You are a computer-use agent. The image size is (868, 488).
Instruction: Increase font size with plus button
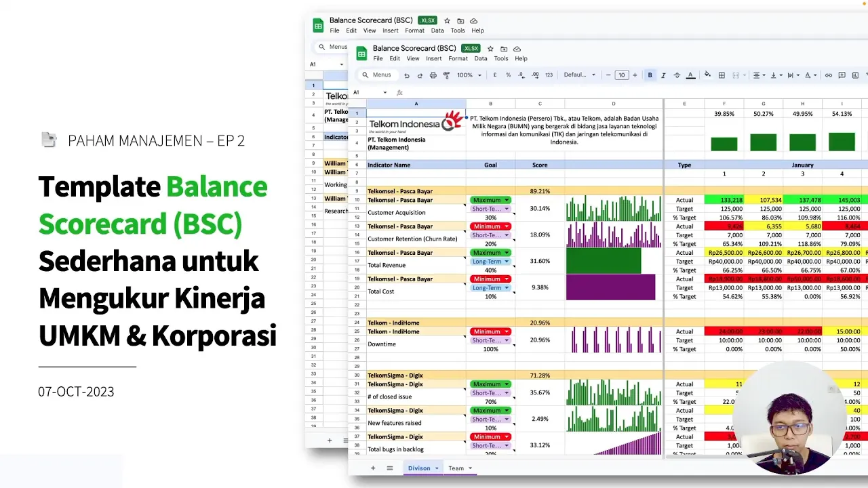(x=635, y=75)
